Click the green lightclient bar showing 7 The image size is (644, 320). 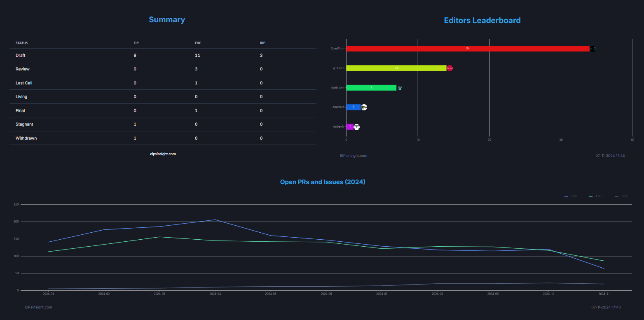(x=371, y=88)
